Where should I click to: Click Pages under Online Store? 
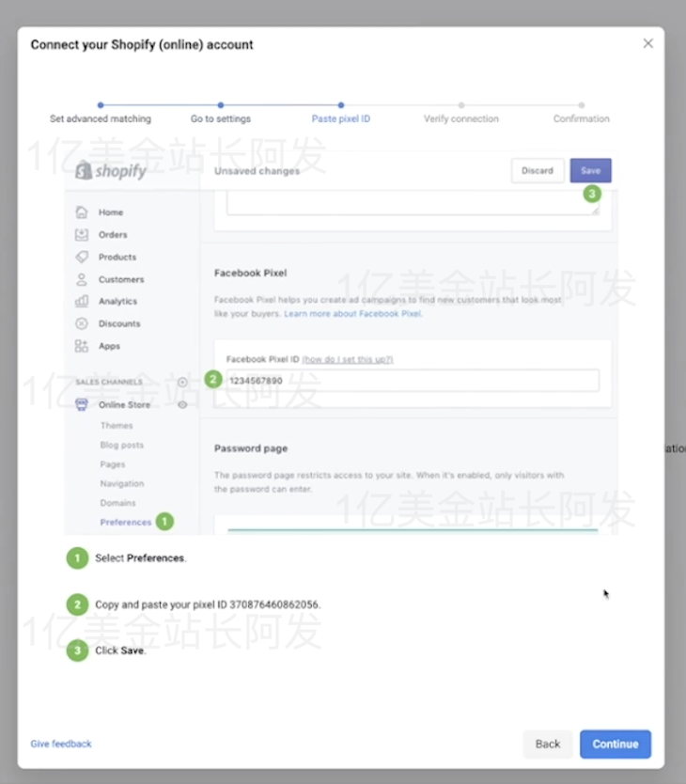point(113,464)
